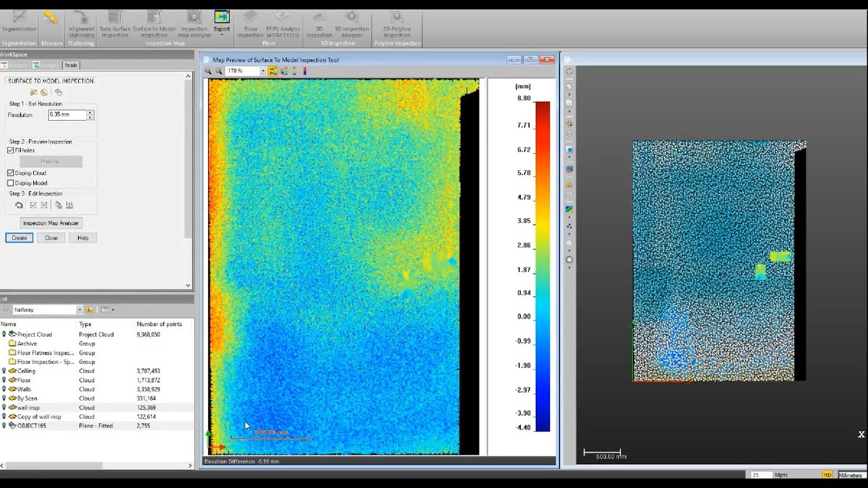Image resolution: width=868 pixels, height=488 pixels.
Task: Click the Export ribbon icon
Action: click(x=222, y=17)
